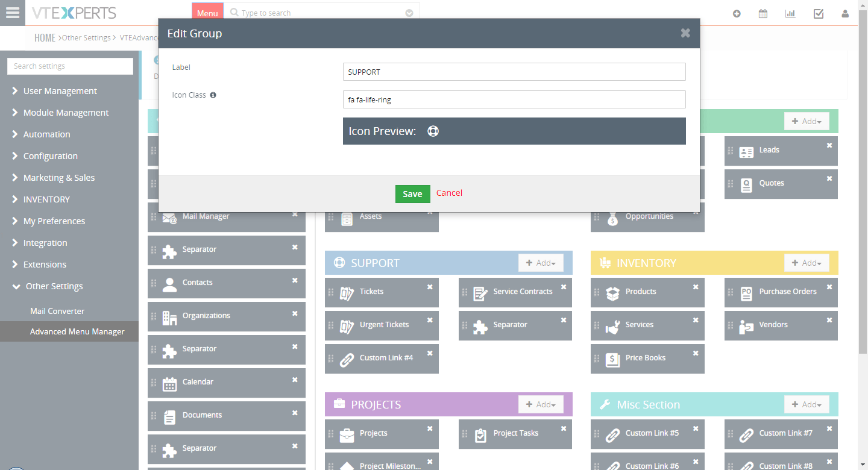Open the calendar icon in the top bar

[x=763, y=13]
